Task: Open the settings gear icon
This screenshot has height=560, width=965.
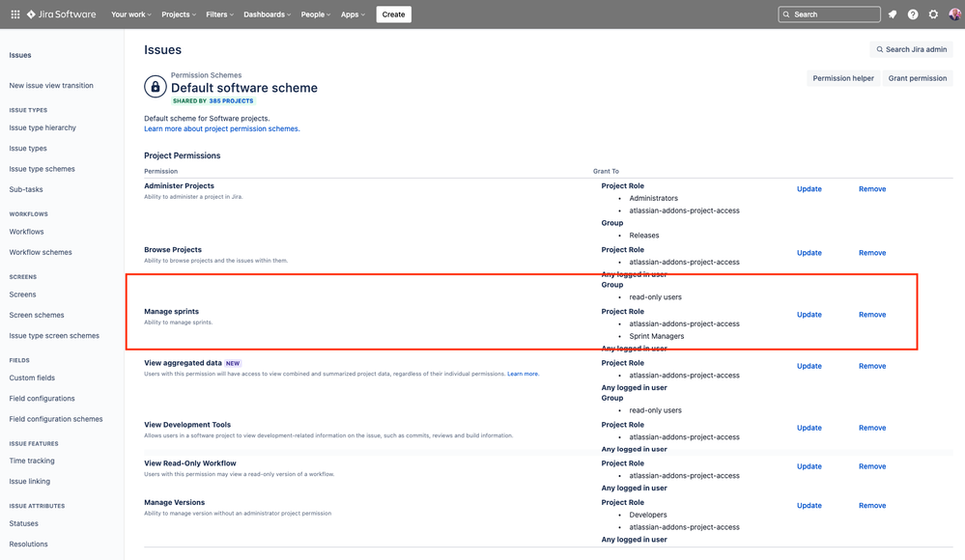Action: coord(934,14)
